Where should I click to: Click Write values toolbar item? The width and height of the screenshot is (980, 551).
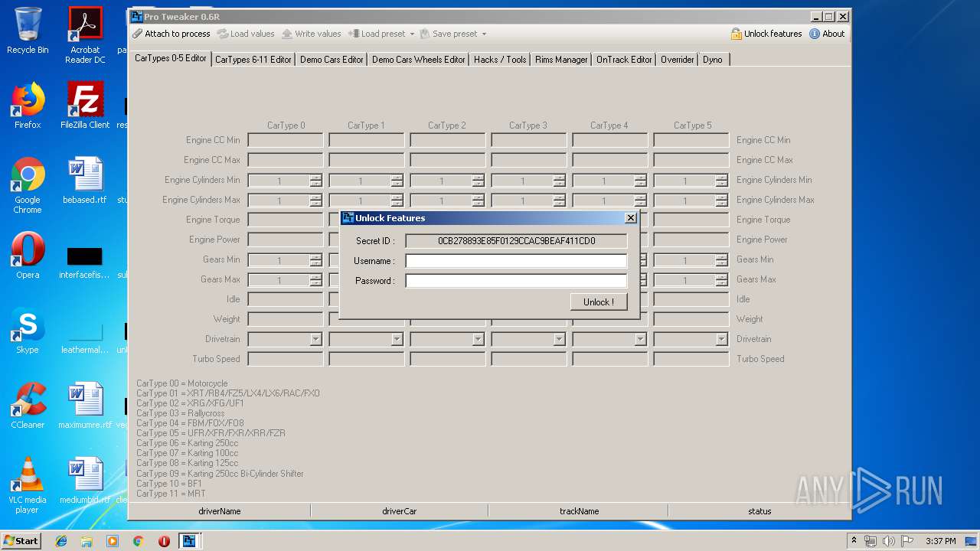(311, 34)
